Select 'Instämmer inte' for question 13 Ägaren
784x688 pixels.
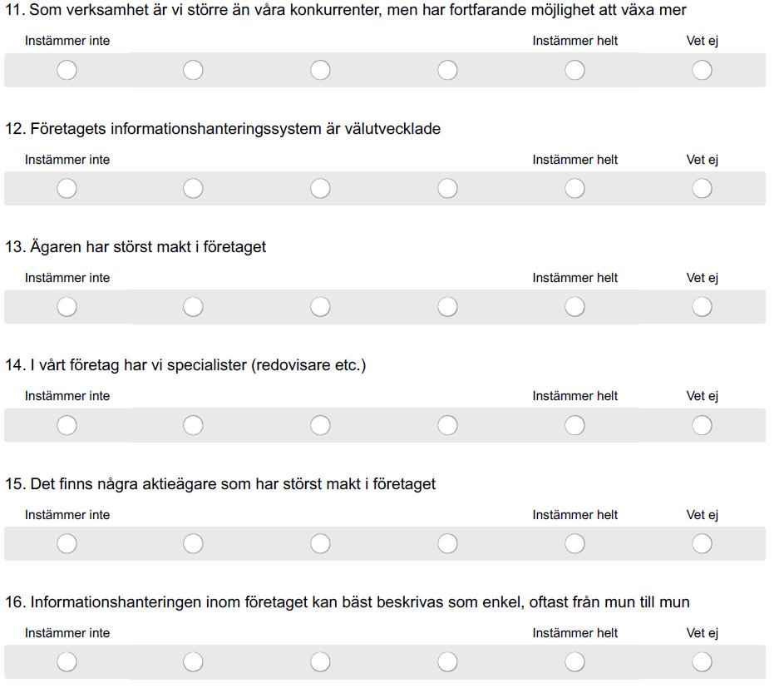click(x=67, y=307)
